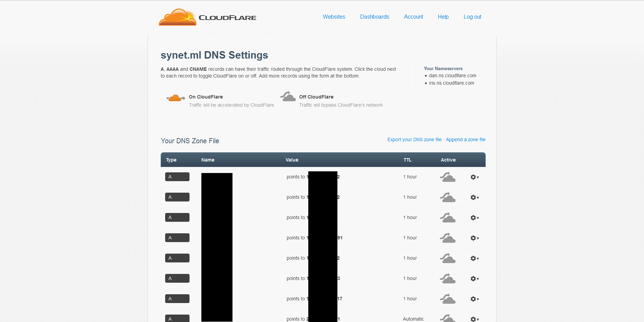644x322 pixels.
Task: Click Log out
Action: point(472,17)
